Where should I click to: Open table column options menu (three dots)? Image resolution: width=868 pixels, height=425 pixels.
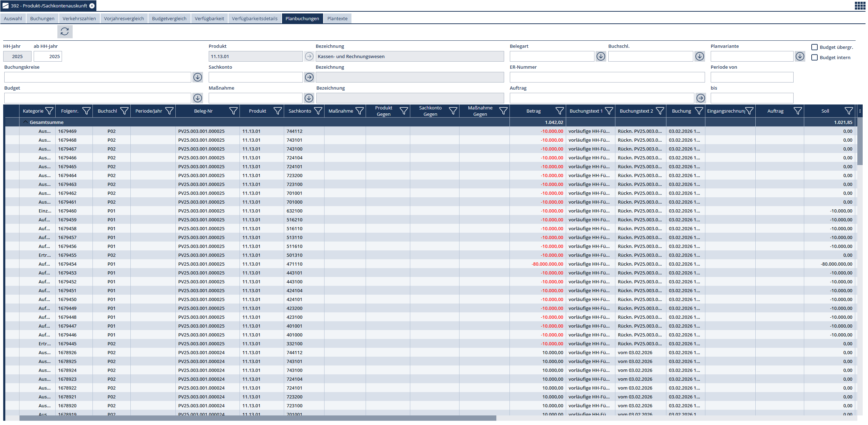pyautogui.click(x=860, y=111)
